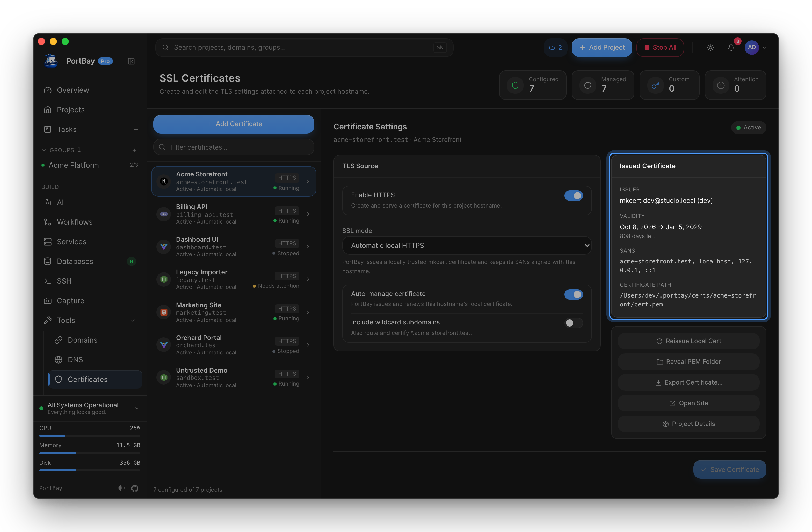Collapse the sidebar panel icon
Screen dimensions: 812x532
(131, 61)
